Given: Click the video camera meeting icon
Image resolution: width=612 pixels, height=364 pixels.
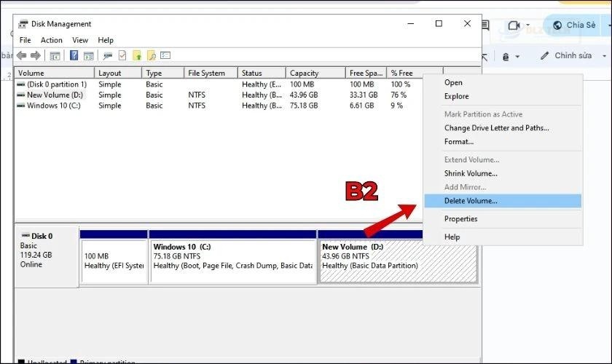Looking at the screenshot, I should pyautogui.click(x=514, y=25).
